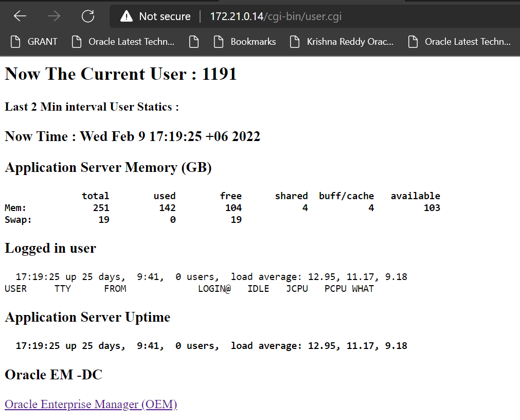The width and height of the screenshot is (520, 420).
Task: Click the Mem total value 251
Action: 101,208
